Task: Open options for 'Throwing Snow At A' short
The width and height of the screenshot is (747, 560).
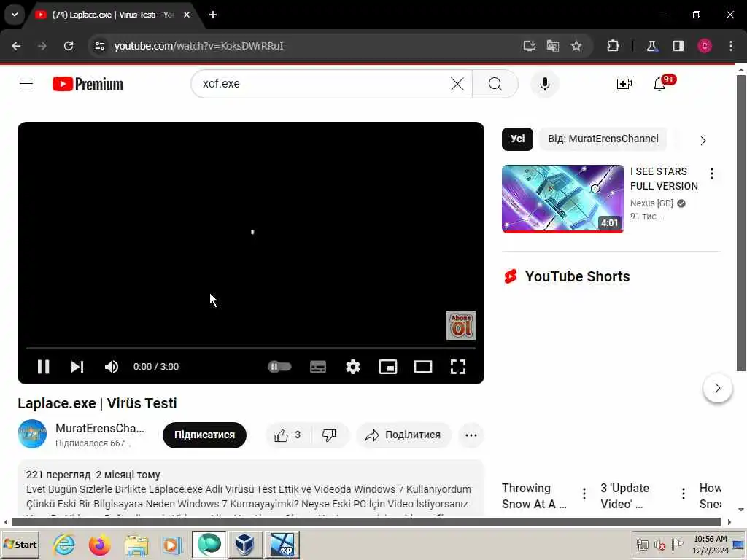Action: click(x=584, y=494)
